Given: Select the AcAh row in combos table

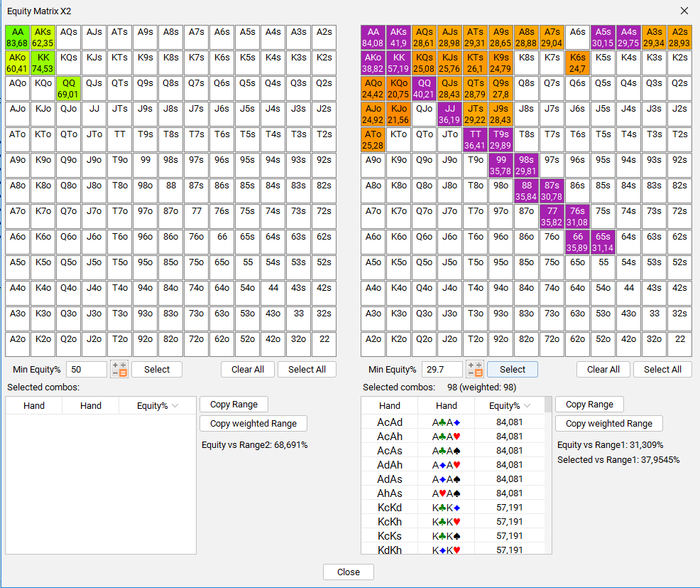Looking at the screenshot, I should [x=453, y=436].
